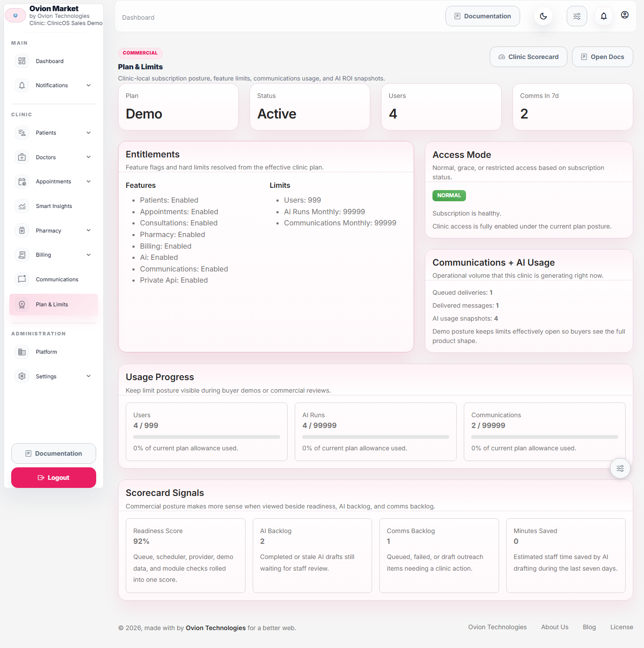Click the Appointments calendar icon
This screenshot has height=648, width=644.
point(22,182)
